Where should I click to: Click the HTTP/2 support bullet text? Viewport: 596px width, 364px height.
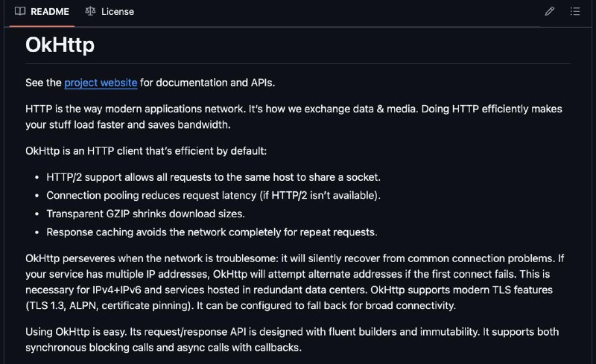pyautogui.click(x=213, y=177)
